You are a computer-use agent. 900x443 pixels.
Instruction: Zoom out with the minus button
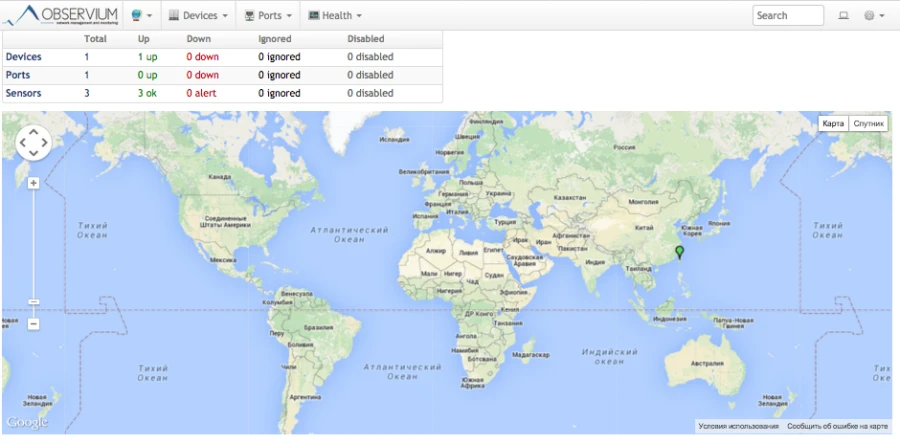tap(33, 324)
